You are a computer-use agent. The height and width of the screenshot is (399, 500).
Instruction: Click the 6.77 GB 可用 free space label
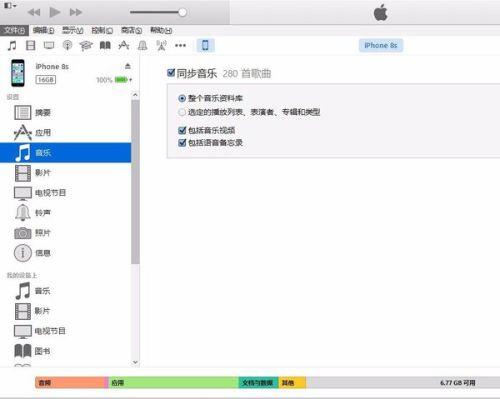(x=457, y=383)
